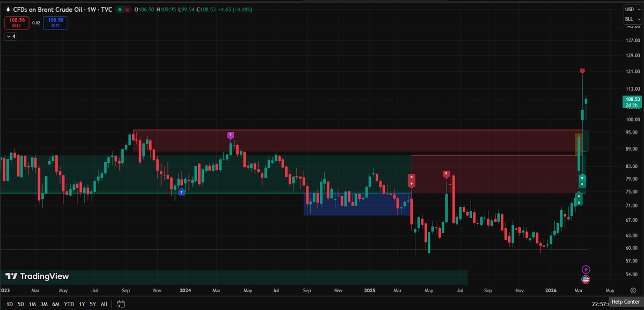644x310 pixels.
Task: Select the 1D time range
Action: tap(10, 304)
